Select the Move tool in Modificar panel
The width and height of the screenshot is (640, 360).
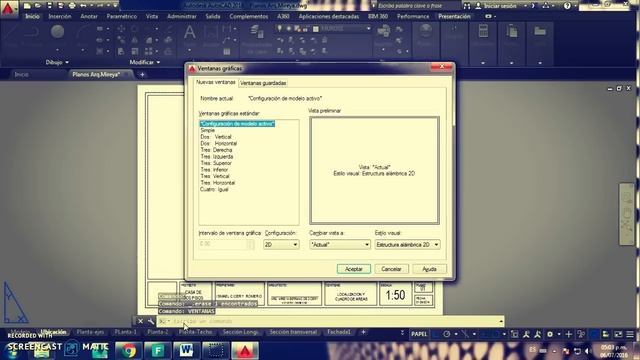click(x=121, y=29)
